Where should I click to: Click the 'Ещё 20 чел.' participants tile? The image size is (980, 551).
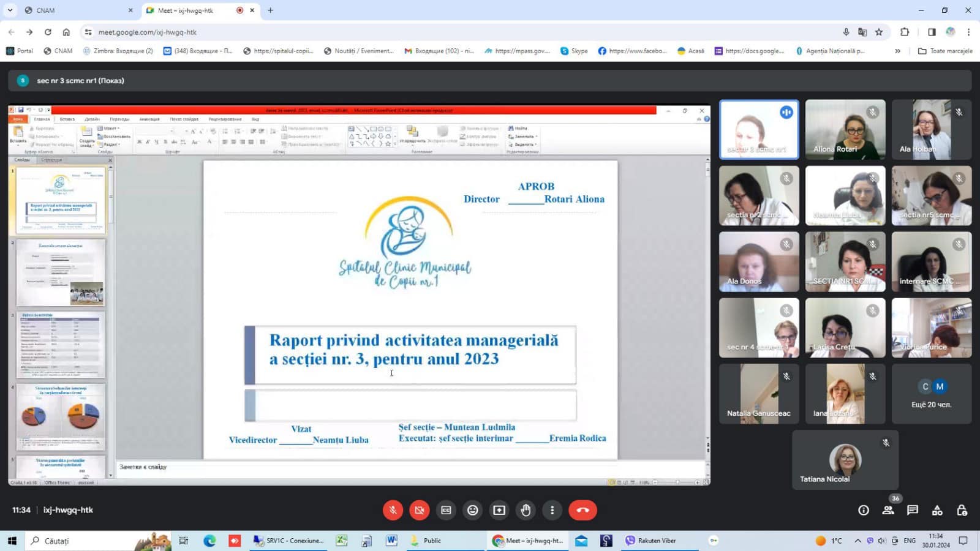point(931,394)
